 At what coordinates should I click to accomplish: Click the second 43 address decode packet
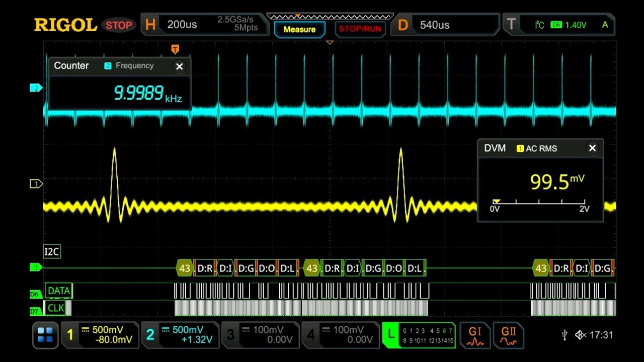312,268
